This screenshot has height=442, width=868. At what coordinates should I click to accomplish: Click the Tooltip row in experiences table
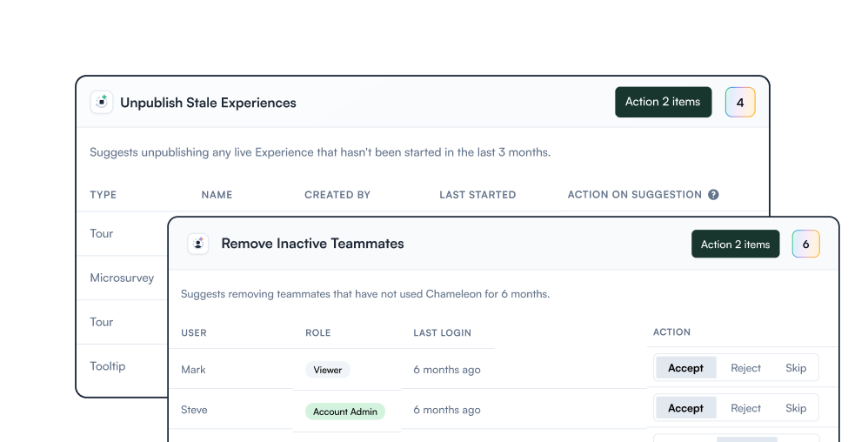point(108,366)
